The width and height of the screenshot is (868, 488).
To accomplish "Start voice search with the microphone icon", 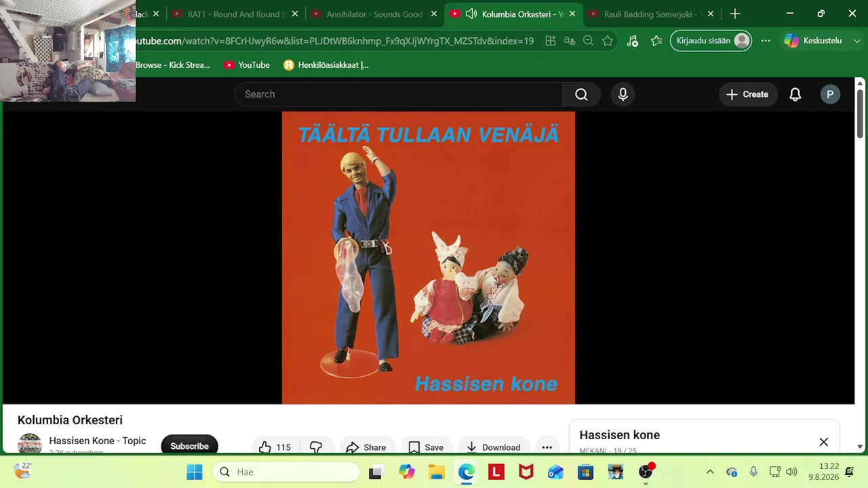I will pyautogui.click(x=623, y=94).
